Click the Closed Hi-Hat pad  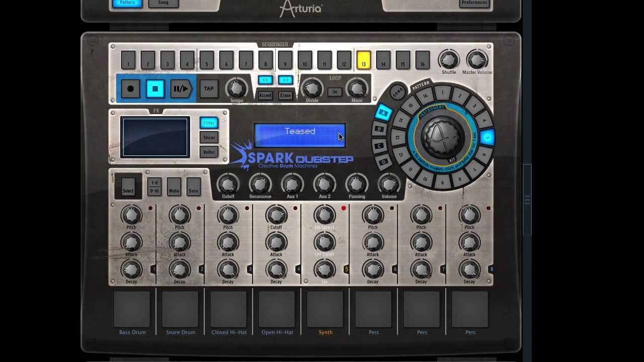tap(228, 309)
